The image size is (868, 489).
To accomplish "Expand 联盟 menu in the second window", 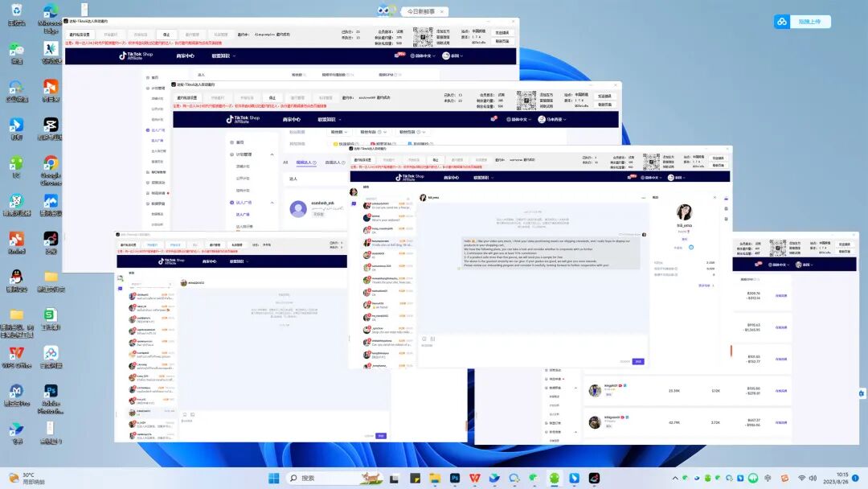I will tap(330, 120).
